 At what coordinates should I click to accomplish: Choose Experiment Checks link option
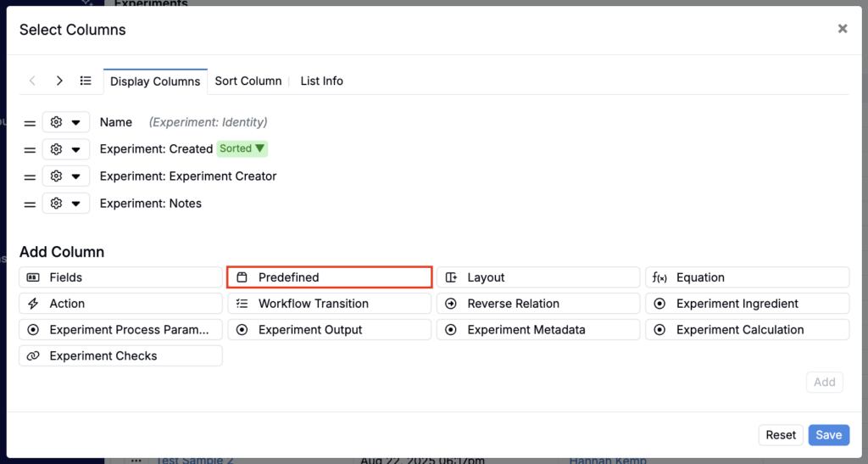point(120,355)
